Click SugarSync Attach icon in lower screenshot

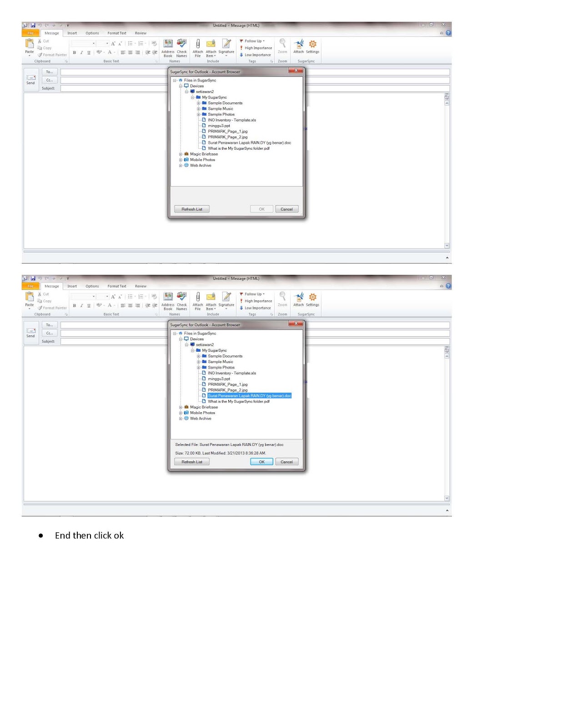coord(299,299)
